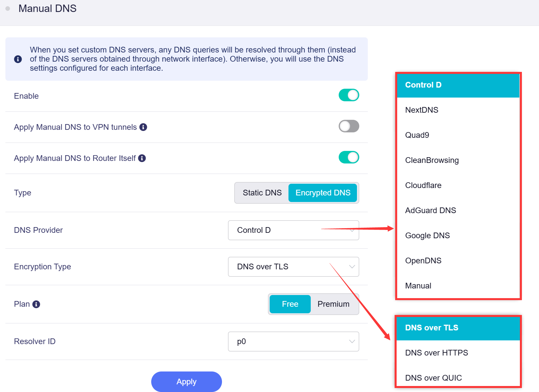Disable Apply Manual DNS to Router Itself

pos(349,157)
